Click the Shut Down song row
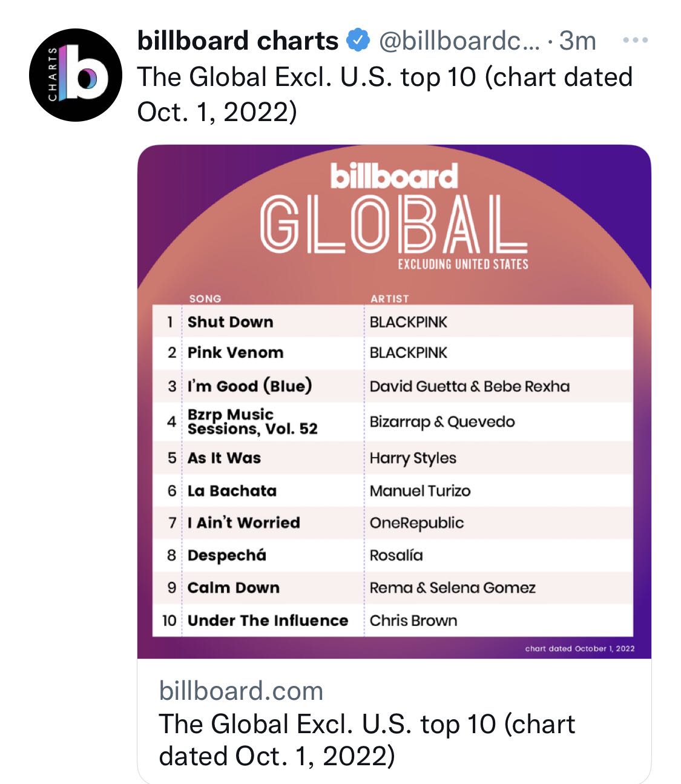 coord(393,321)
